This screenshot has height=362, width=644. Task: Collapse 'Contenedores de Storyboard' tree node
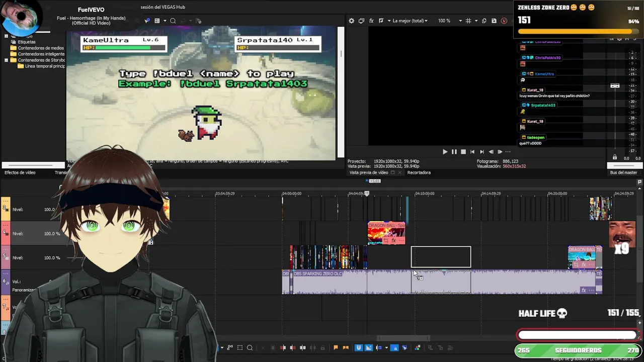tap(6, 60)
